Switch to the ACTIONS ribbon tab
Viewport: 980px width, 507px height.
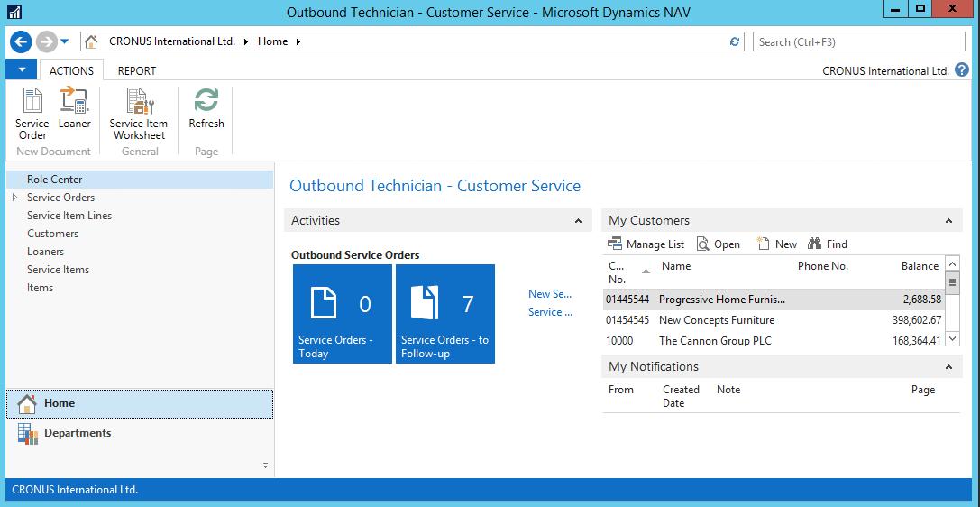point(72,70)
